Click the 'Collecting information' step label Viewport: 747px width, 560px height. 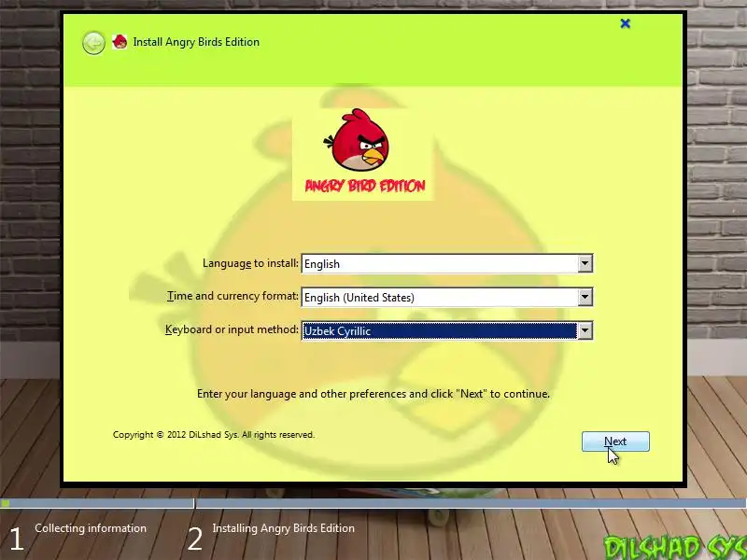(x=91, y=528)
